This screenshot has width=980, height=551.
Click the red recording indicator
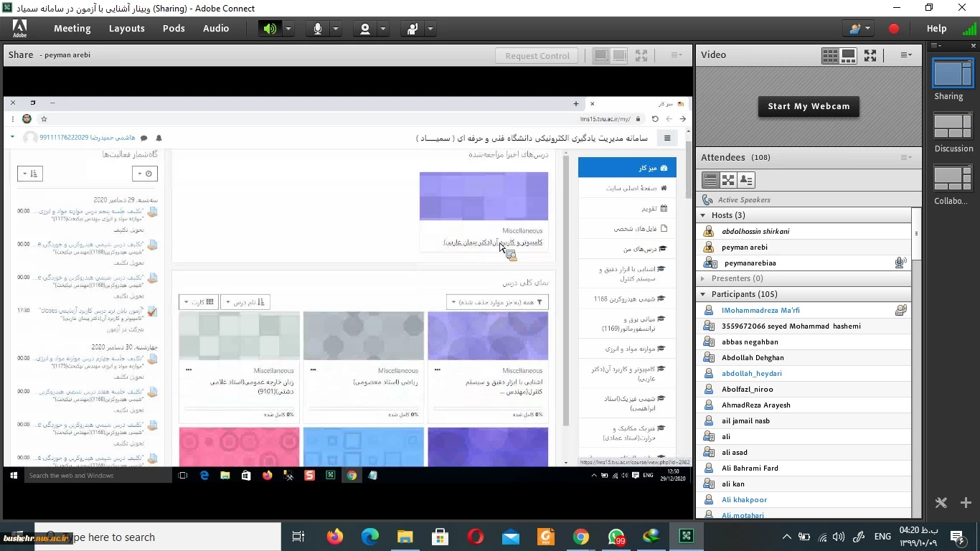(x=894, y=29)
